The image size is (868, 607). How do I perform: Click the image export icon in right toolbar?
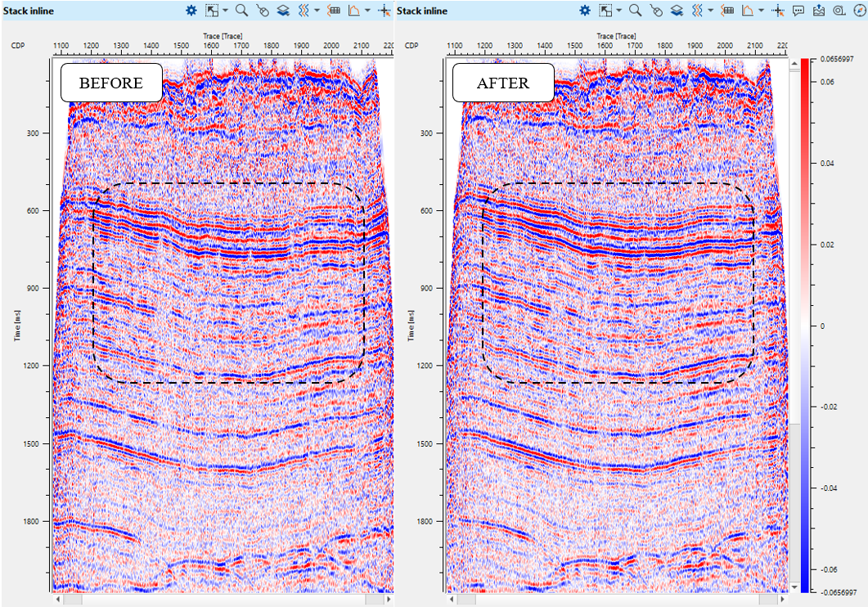(818, 11)
